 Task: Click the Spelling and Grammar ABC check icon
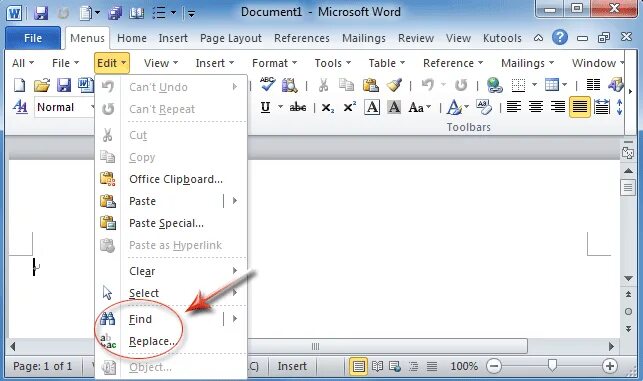[267, 84]
